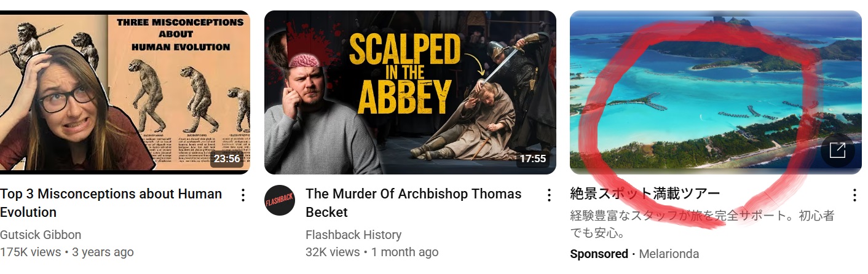Open Scalped in the Abbey thumbnail
868x274 pixels.
click(410, 92)
